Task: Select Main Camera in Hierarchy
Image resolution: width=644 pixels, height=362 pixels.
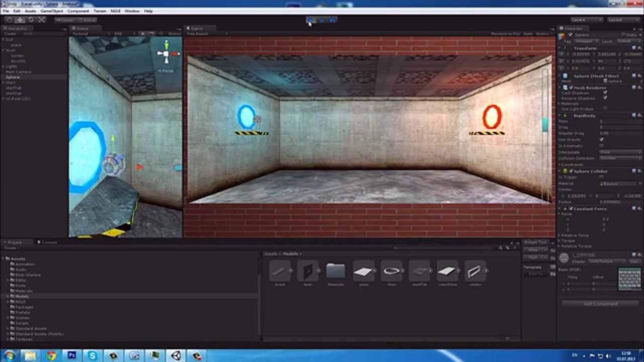Action: (x=19, y=72)
